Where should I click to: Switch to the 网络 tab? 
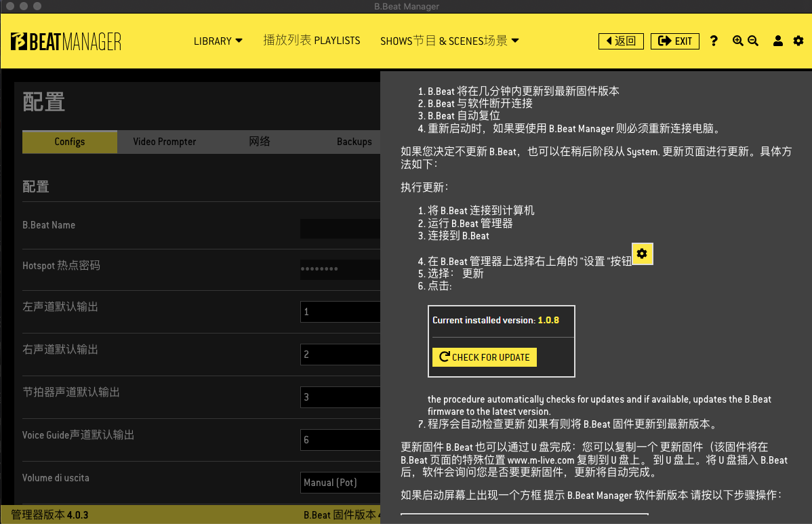pos(260,142)
